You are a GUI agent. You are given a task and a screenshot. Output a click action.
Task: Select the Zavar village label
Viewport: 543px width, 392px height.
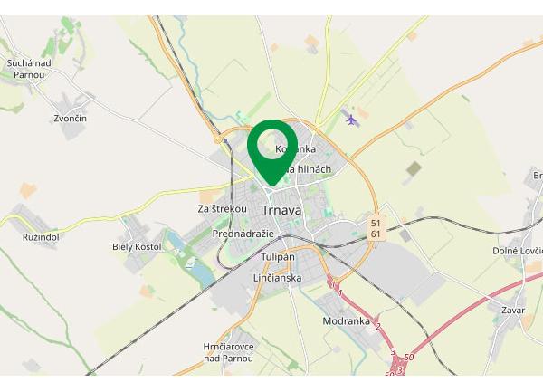coord(513,311)
